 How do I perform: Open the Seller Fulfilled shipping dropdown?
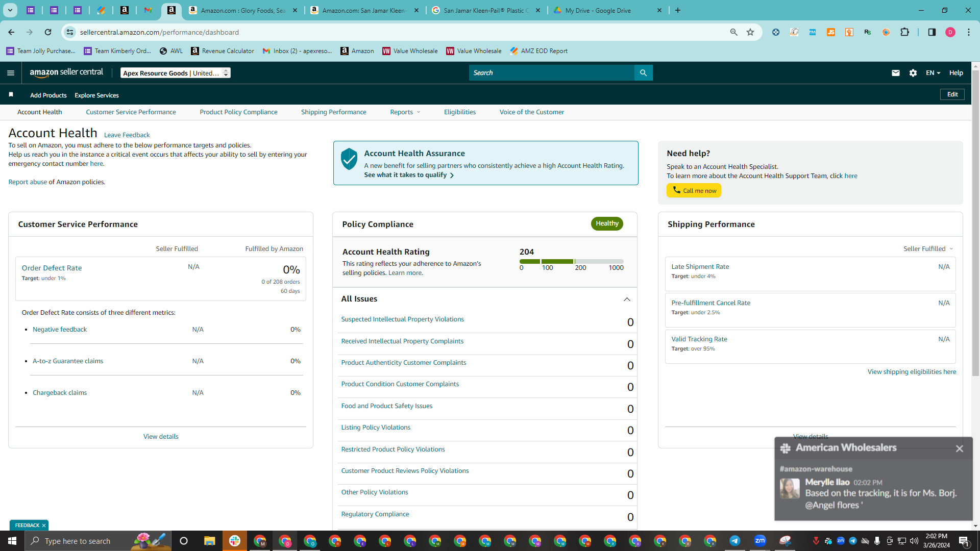928,249
